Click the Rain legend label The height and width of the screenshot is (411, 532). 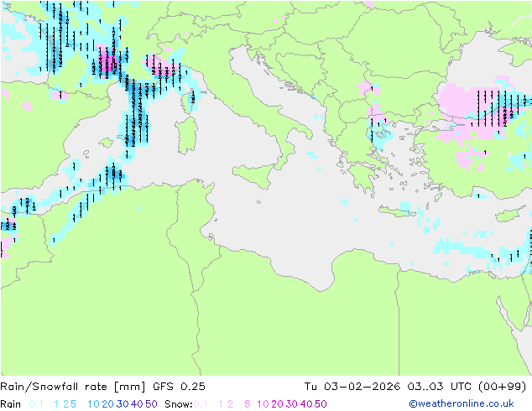coord(11,404)
